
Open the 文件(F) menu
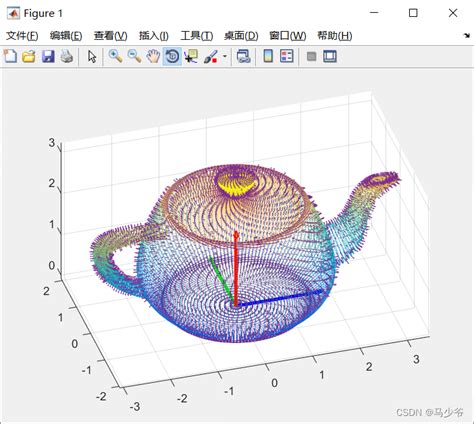pyautogui.click(x=22, y=36)
